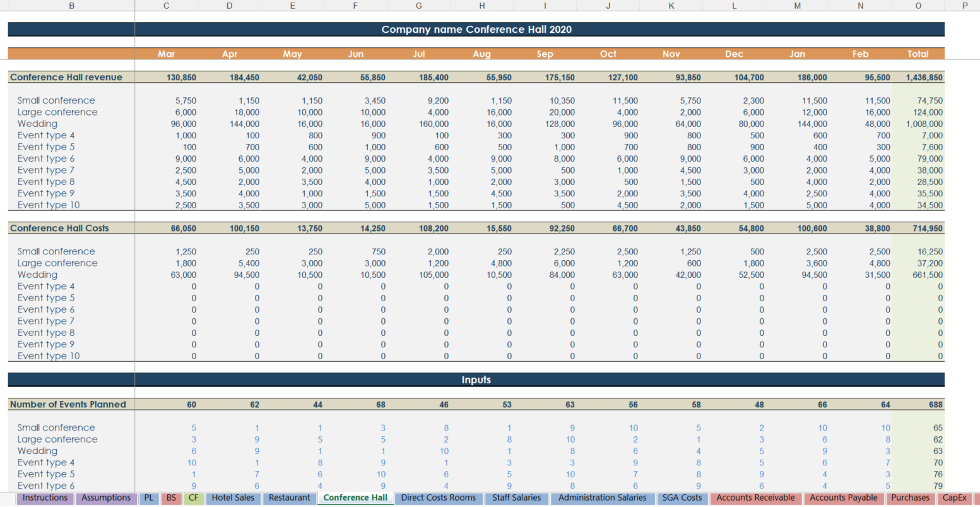
Task: Open the Accounts Payable sheet
Action: coord(844,498)
